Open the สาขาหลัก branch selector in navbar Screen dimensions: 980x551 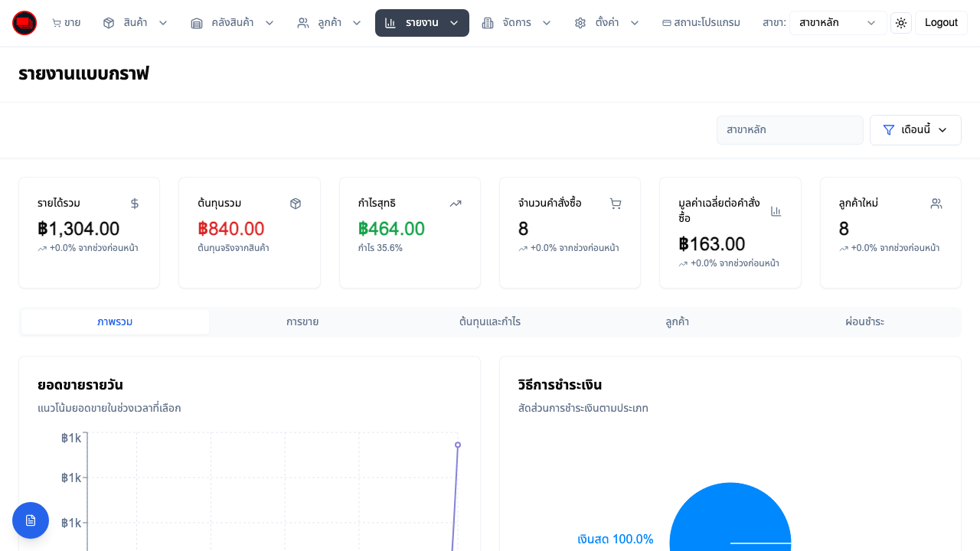[x=838, y=23]
